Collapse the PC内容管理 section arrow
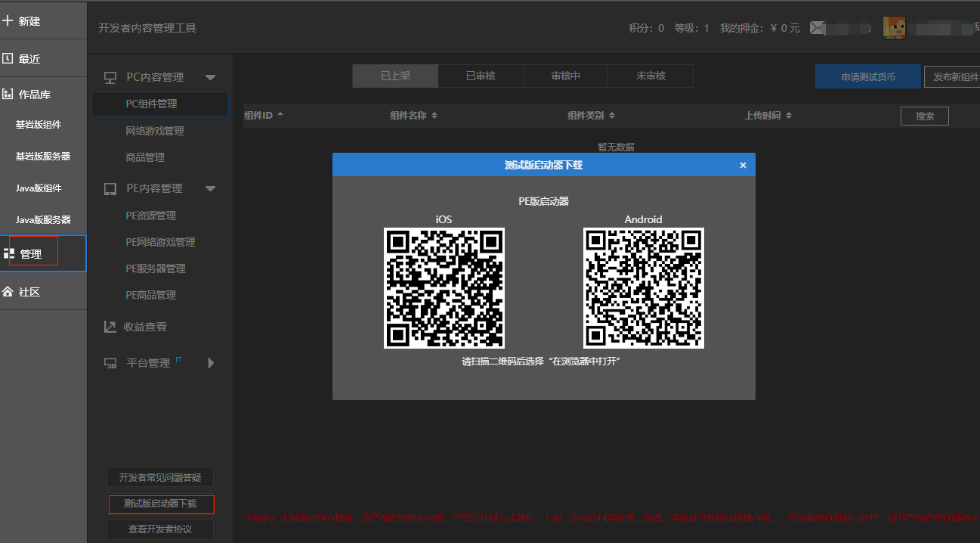 pyautogui.click(x=210, y=77)
